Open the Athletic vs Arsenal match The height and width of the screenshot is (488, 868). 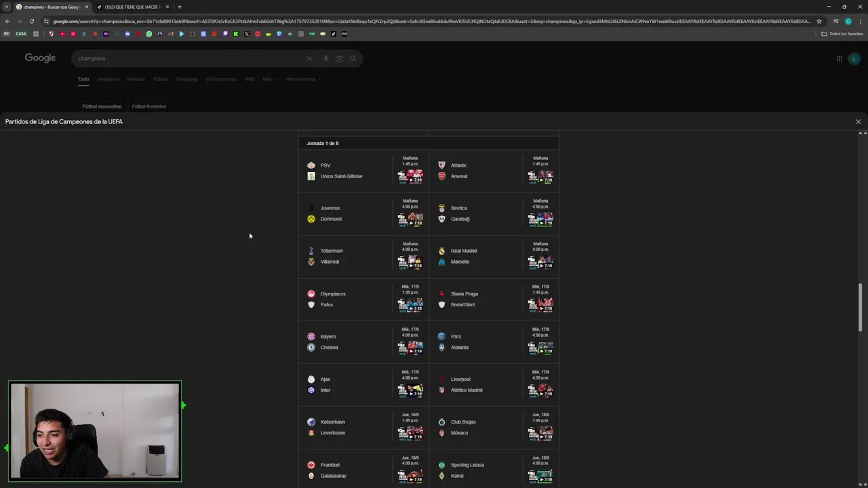click(x=494, y=171)
